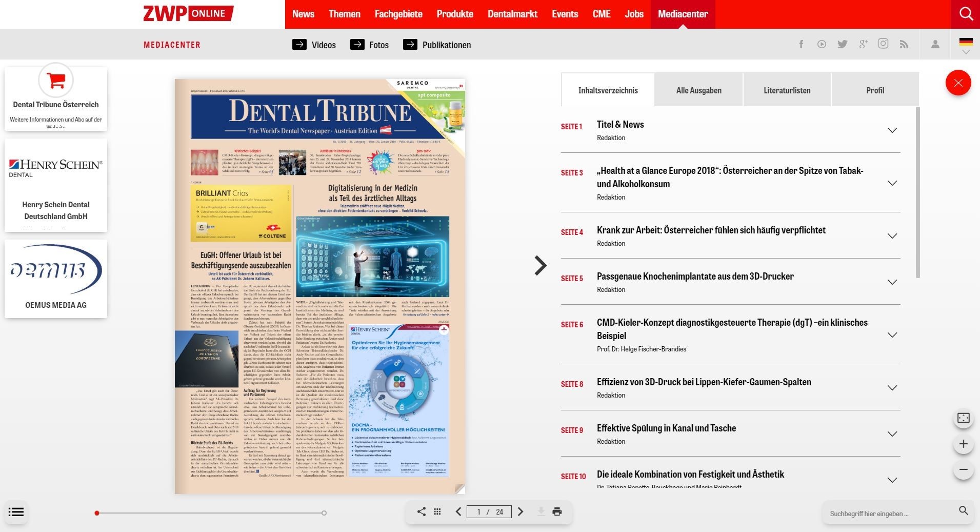The image size is (980, 532).
Task: Open the Mediacenter menu
Action: (683, 14)
